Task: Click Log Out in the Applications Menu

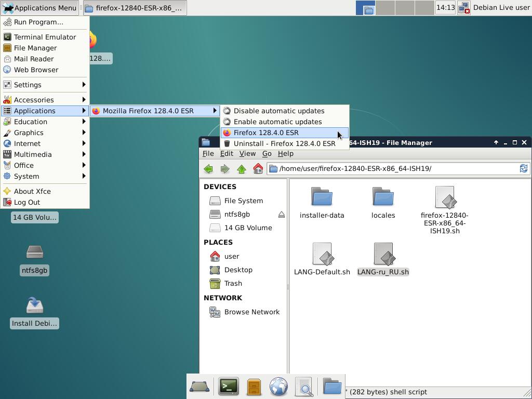Action: 45,202
